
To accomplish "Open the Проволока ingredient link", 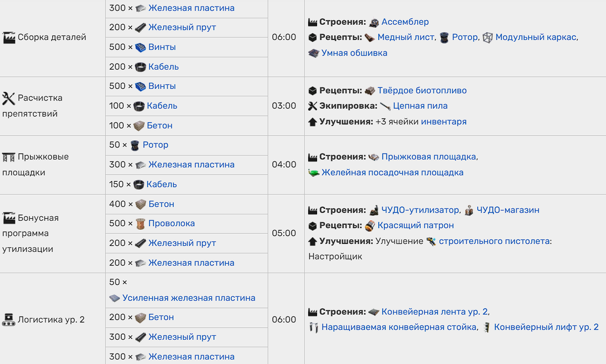I will click(172, 224).
